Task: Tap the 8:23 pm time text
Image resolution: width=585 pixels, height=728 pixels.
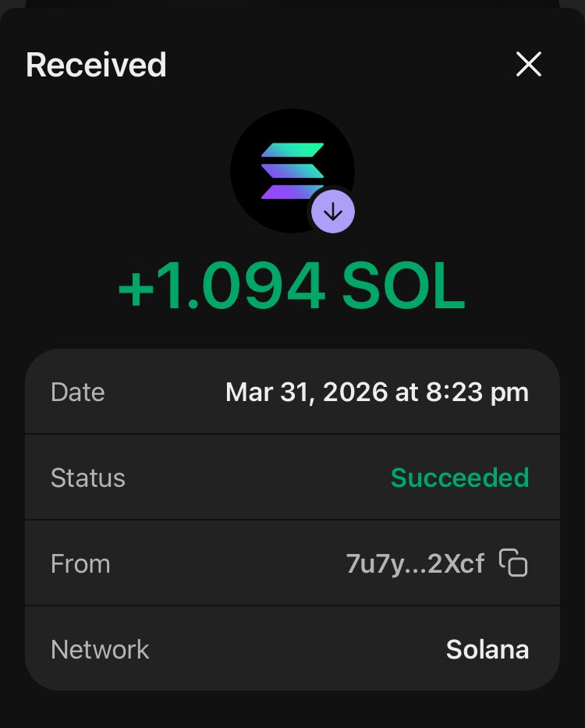Action: point(477,392)
